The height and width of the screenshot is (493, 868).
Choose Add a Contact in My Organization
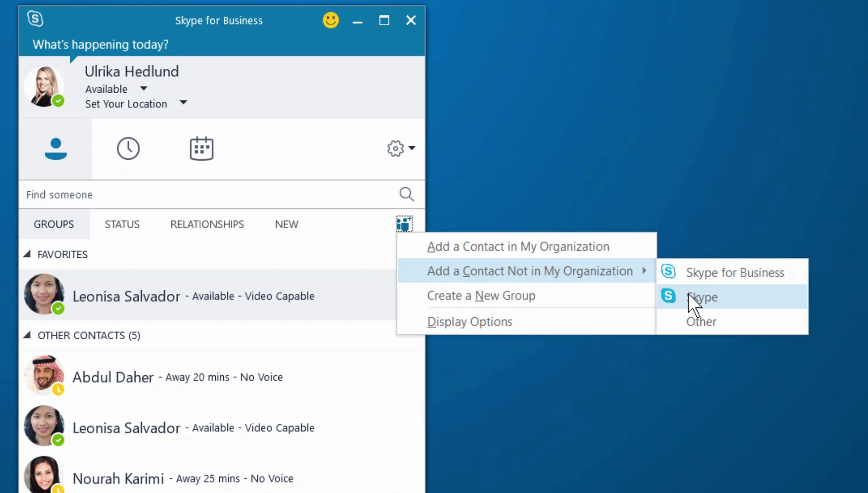[x=527, y=246]
